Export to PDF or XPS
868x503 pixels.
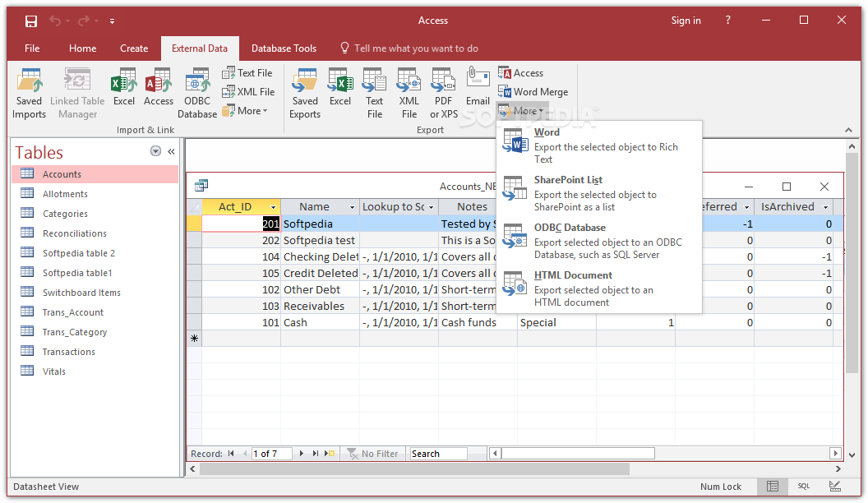click(443, 93)
